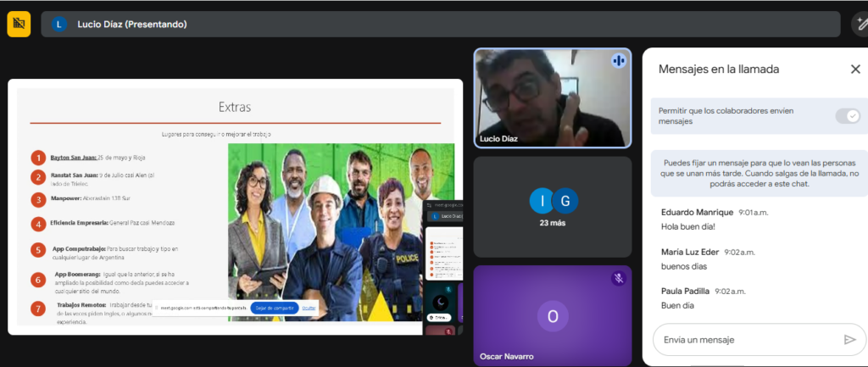This screenshot has width=868, height=367.
Task: Select Oscar Navarro's purple participant tile
Action: tap(552, 315)
